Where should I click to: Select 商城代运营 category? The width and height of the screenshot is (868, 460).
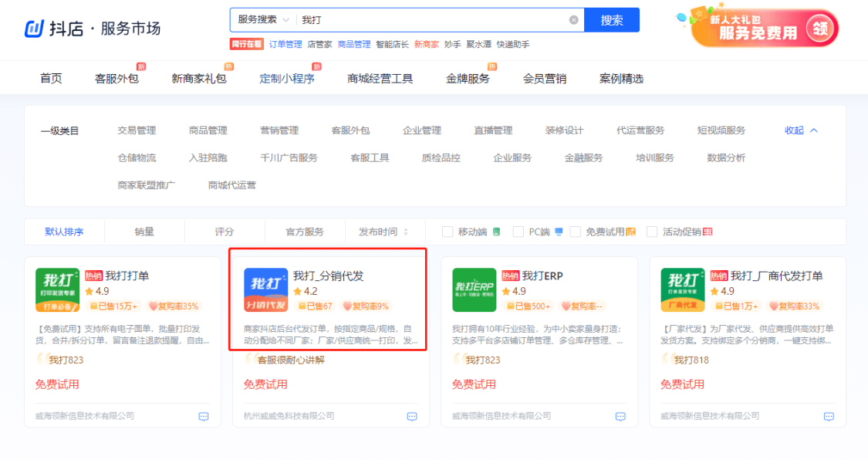coord(232,185)
